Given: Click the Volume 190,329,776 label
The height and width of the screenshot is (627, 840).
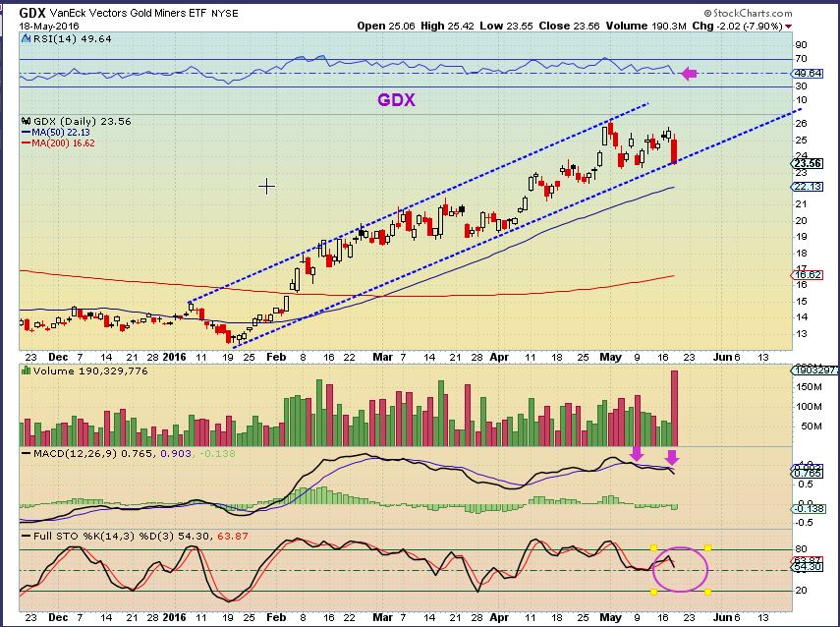Looking at the screenshot, I should (x=90, y=370).
